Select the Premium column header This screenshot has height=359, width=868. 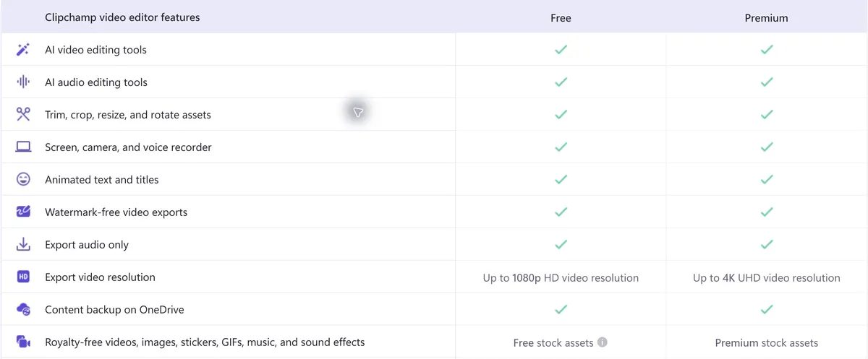767,17
